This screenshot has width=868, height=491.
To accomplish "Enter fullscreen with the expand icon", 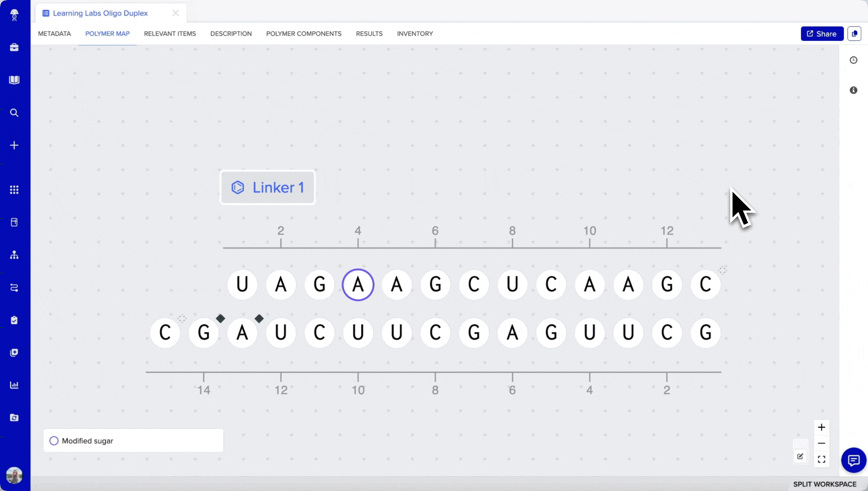I will point(822,459).
